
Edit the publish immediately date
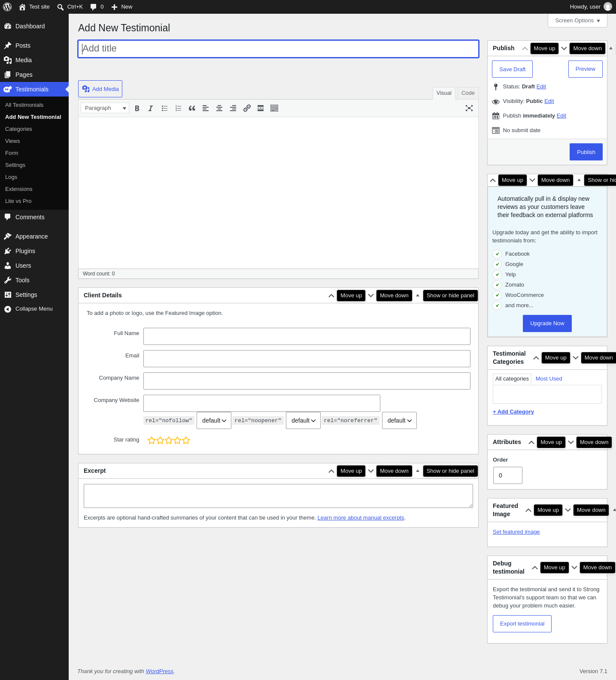click(x=561, y=116)
